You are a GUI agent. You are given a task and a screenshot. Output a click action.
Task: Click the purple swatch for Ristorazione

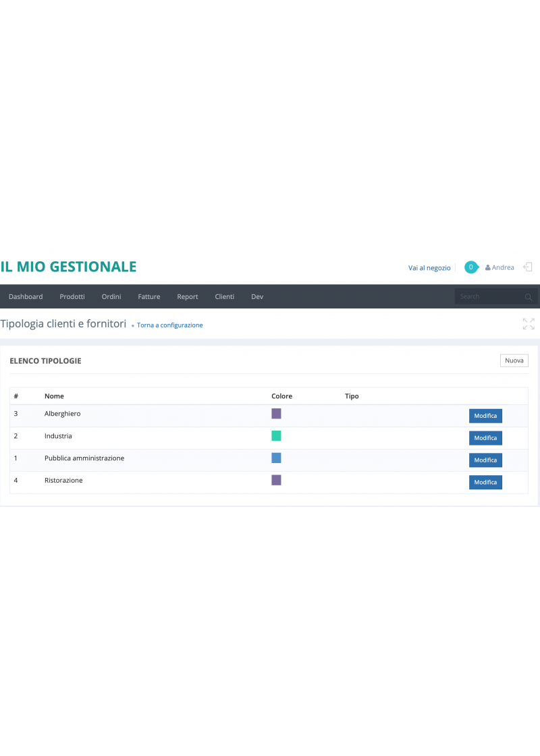pos(276,480)
